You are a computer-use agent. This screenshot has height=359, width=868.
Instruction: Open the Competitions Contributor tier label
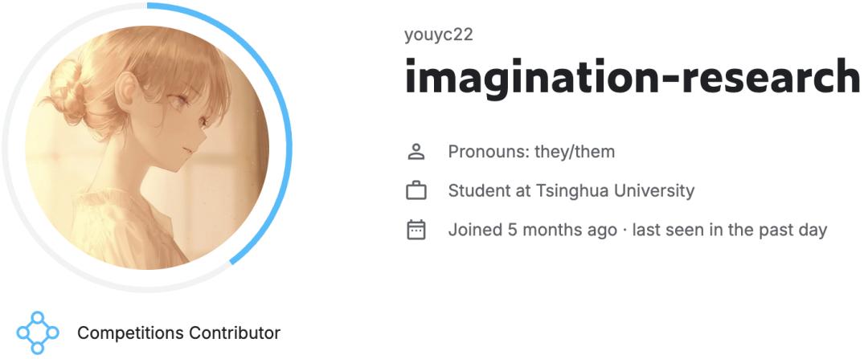click(x=178, y=332)
